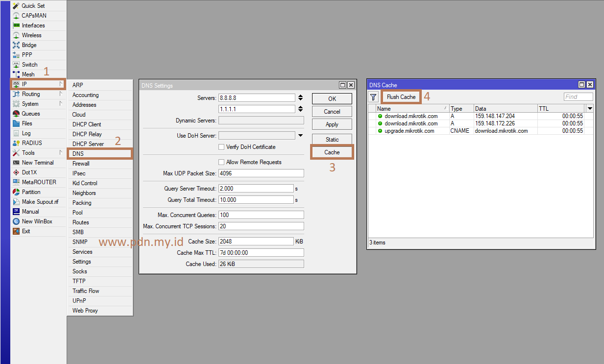This screenshot has width=604, height=364.
Task: Open the Wireless configuration
Action: click(x=27, y=35)
